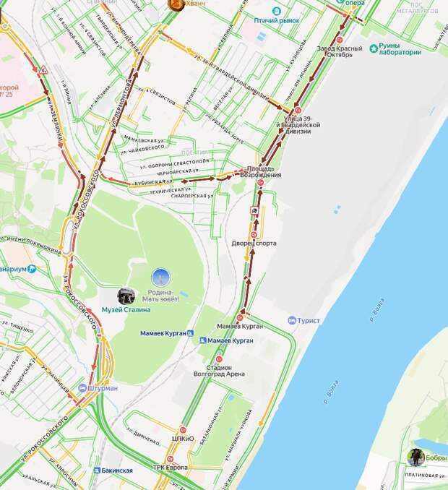Image resolution: width=448 pixels, height=490 pixels.
Task: Click the Стадион Волгоград Арена stop icon
Action: (219, 358)
